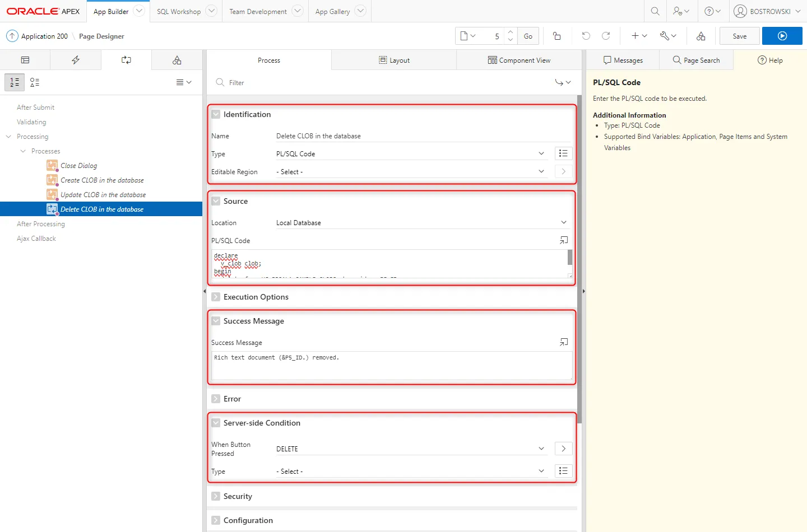This screenshot has height=532, width=807.
Task: Click the Redo icon in the toolbar
Action: pos(606,36)
